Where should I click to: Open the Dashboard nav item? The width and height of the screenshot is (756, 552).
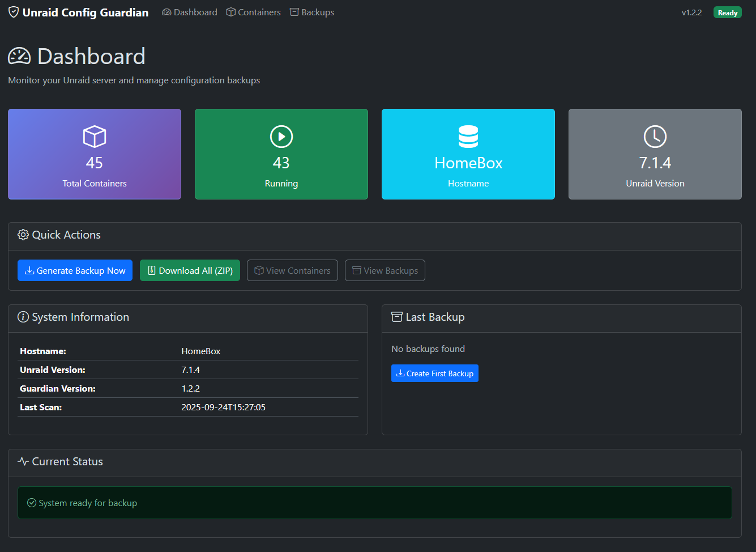click(190, 12)
